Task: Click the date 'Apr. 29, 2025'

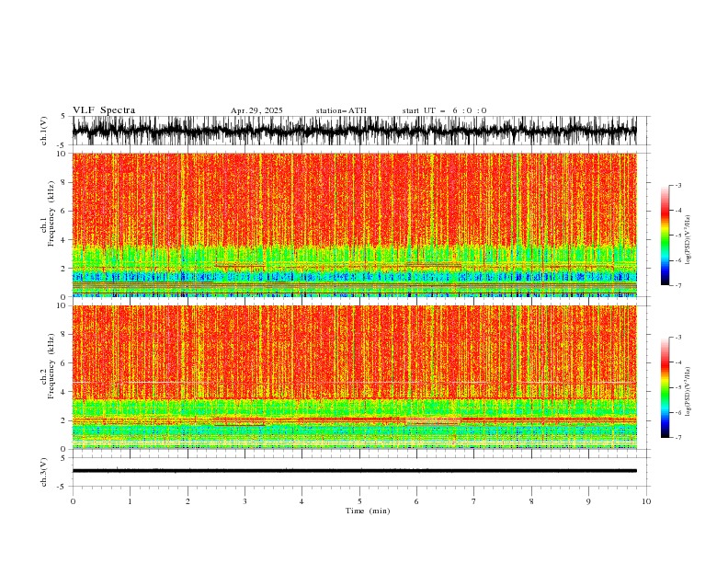Action: click(256, 110)
